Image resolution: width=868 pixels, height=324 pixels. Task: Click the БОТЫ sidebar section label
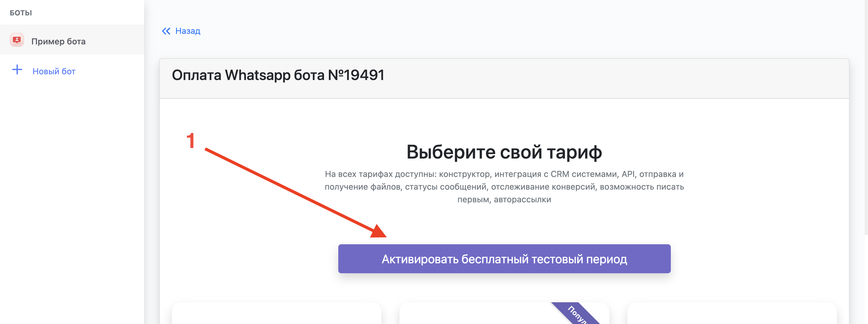tap(21, 13)
